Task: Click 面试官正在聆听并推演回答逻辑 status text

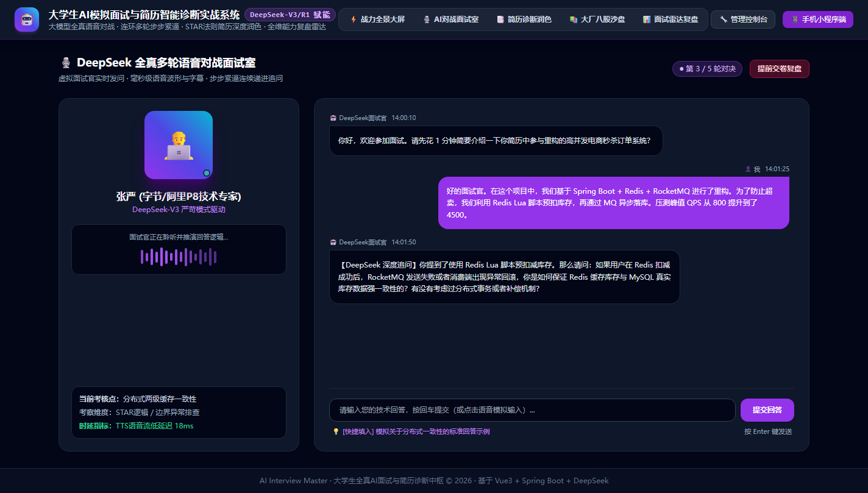Action: pyautogui.click(x=179, y=237)
